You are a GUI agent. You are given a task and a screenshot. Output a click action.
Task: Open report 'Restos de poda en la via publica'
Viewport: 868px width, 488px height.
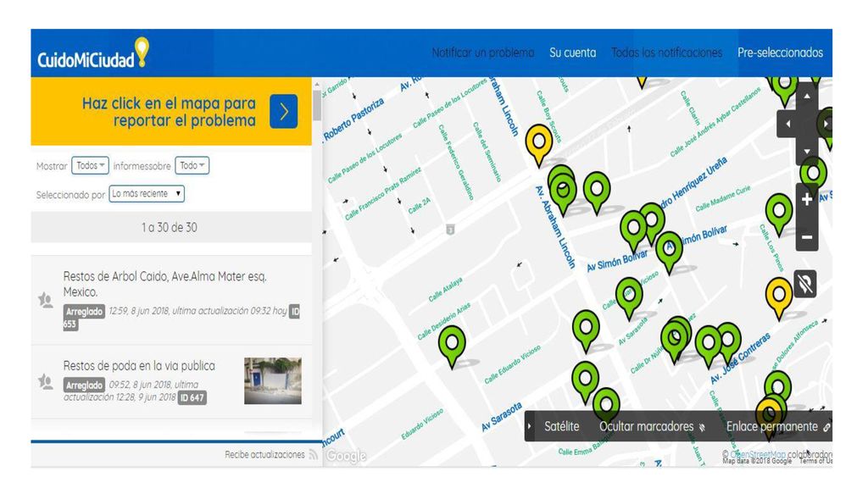click(139, 366)
